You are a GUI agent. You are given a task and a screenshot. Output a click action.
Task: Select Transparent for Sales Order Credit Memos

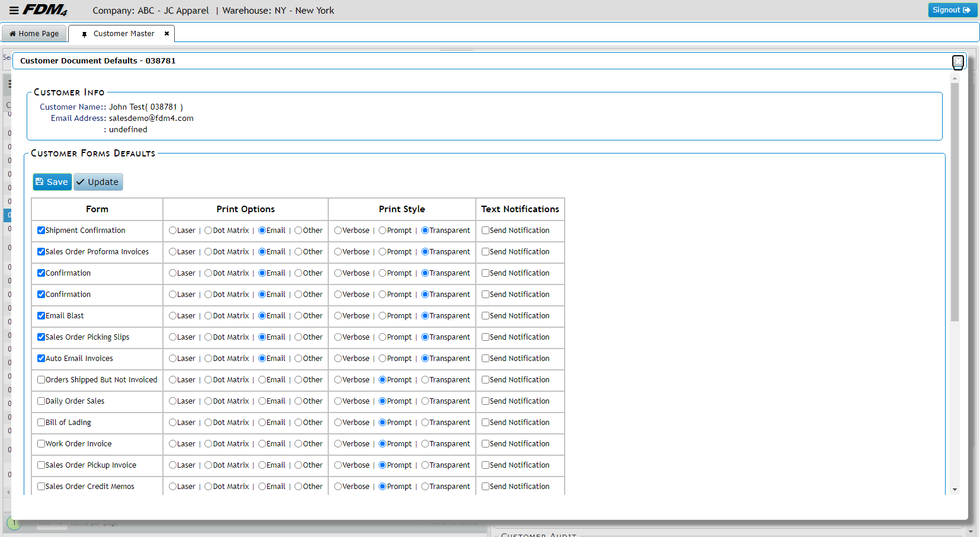coord(425,487)
